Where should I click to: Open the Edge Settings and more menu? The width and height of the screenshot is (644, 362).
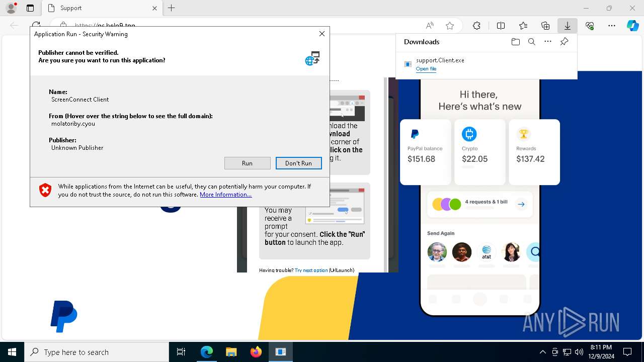pyautogui.click(x=612, y=26)
